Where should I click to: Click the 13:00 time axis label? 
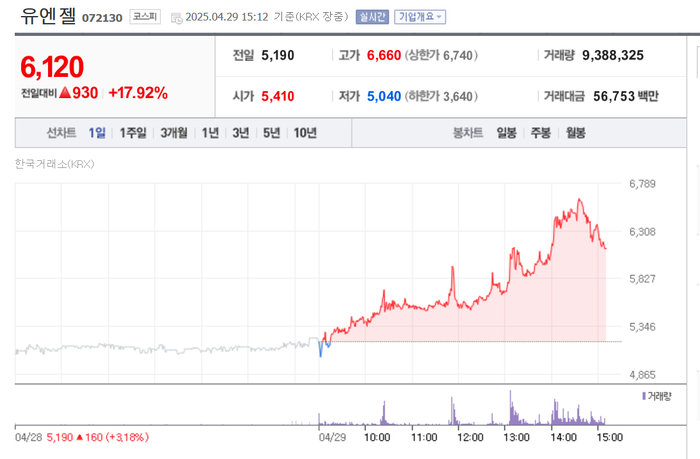517,437
